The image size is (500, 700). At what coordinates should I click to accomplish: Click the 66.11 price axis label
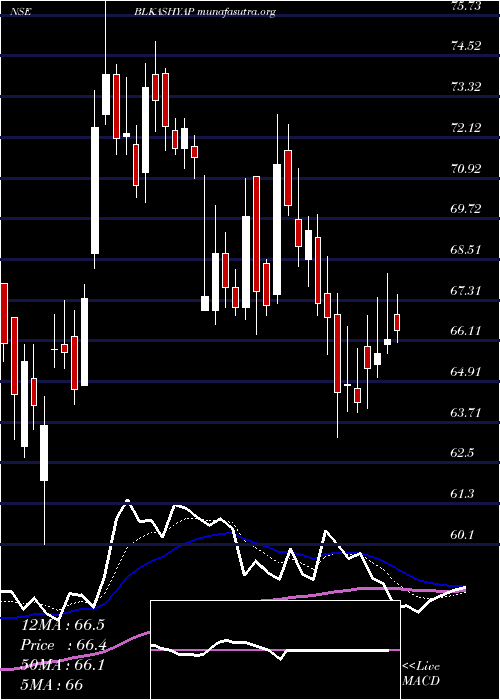click(466, 331)
